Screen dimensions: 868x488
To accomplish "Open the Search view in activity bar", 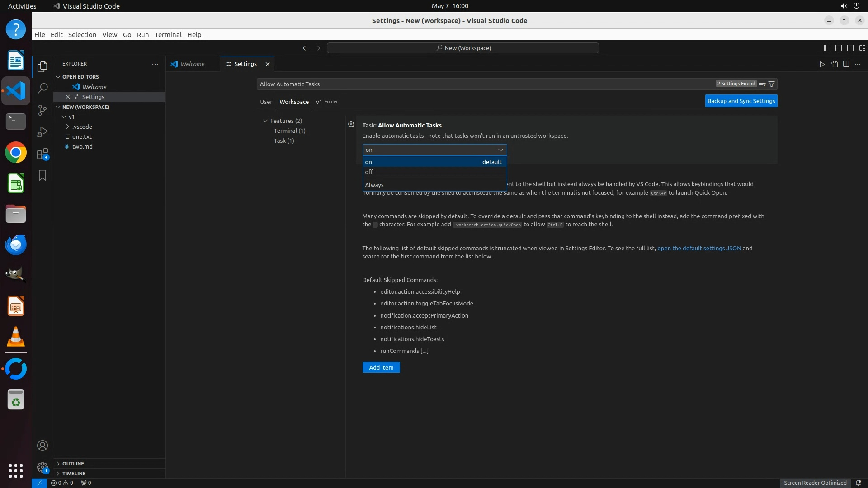I will coord(42,88).
